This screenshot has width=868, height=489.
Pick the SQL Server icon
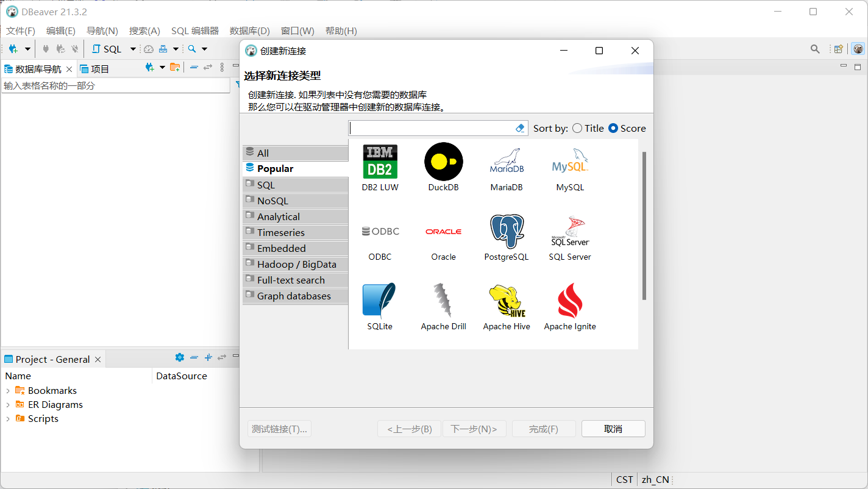pos(570,231)
